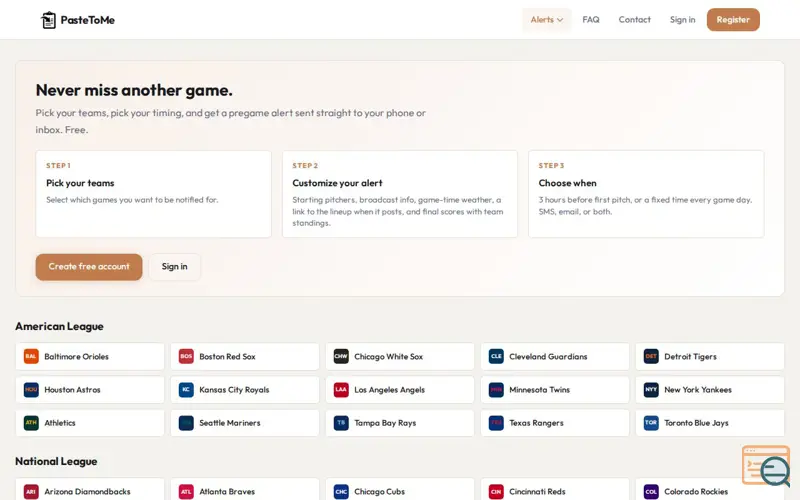
Task: Click the Colorado Rockies COL badge icon
Action: pyautogui.click(x=651, y=492)
